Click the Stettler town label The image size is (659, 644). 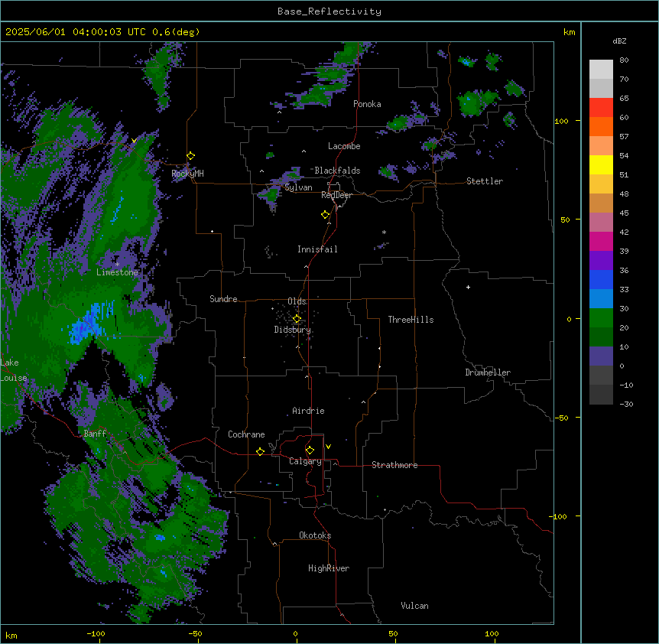pyautogui.click(x=485, y=181)
